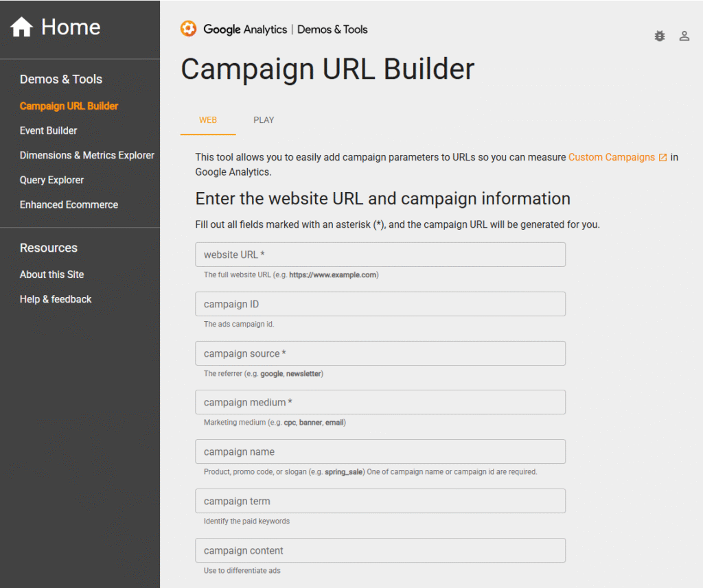This screenshot has width=703, height=588.
Task: Open Enhanced Ecommerce demo
Action: coord(69,204)
